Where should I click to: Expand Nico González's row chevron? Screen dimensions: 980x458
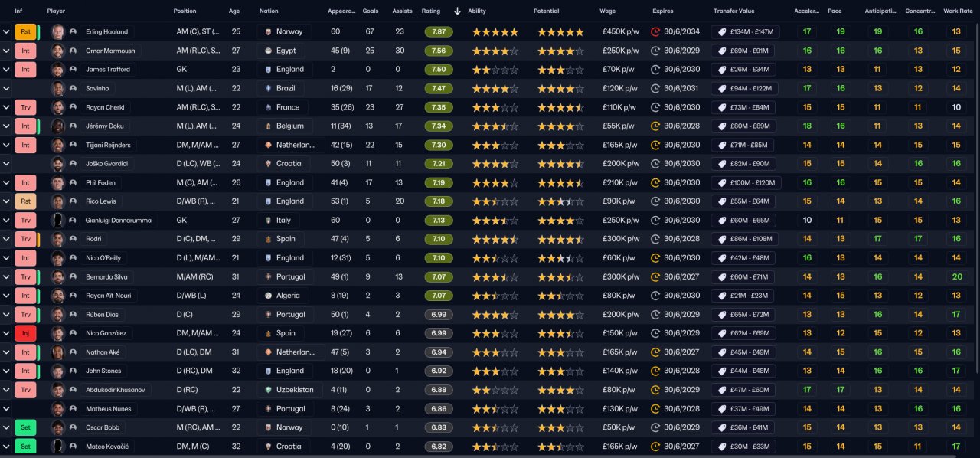point(6,333)
